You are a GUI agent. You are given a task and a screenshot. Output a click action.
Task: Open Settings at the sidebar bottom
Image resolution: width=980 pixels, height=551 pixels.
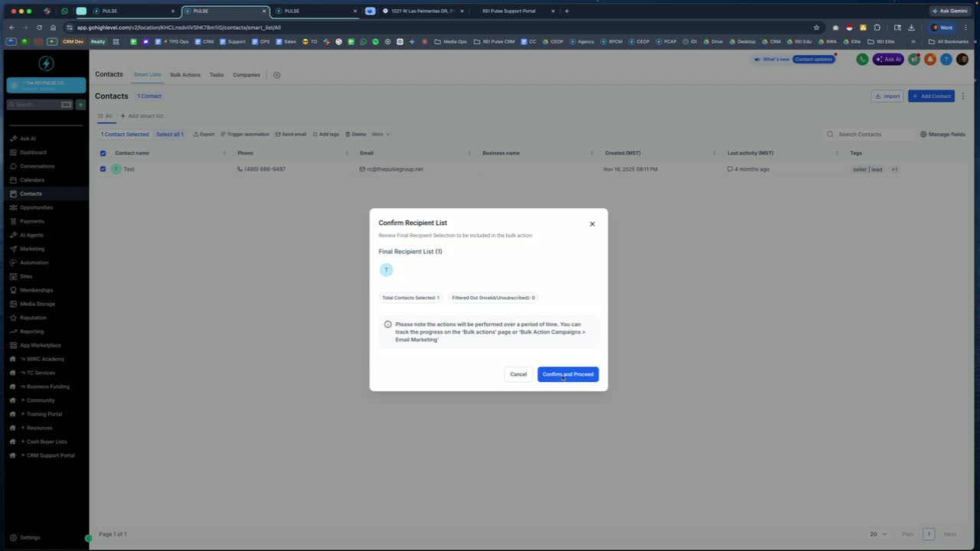(30, 537)
